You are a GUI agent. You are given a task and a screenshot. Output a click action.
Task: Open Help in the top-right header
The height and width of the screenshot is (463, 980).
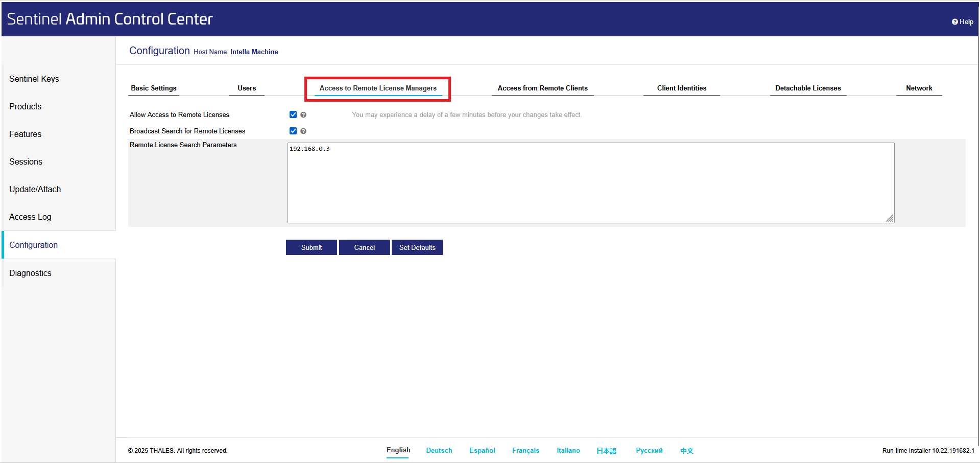click(x=963, y=21)
